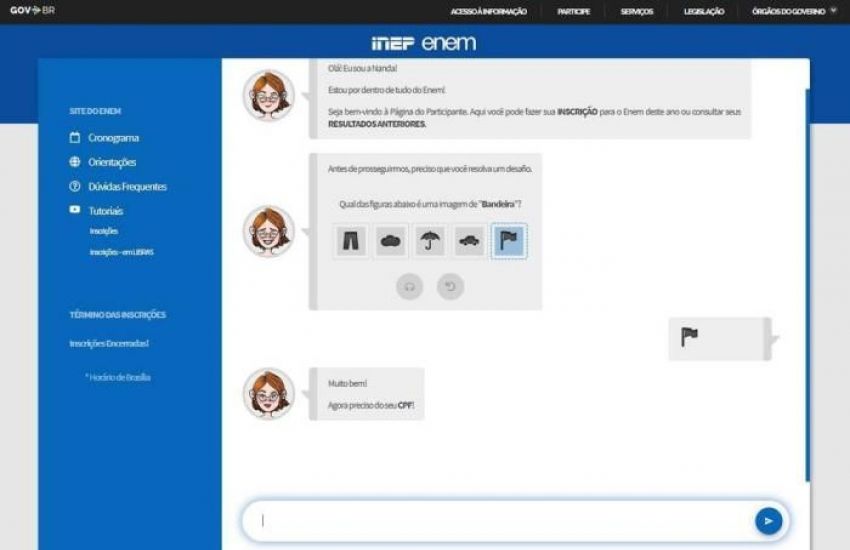
Task: Open the Orientações link
Action: [112, 162]
